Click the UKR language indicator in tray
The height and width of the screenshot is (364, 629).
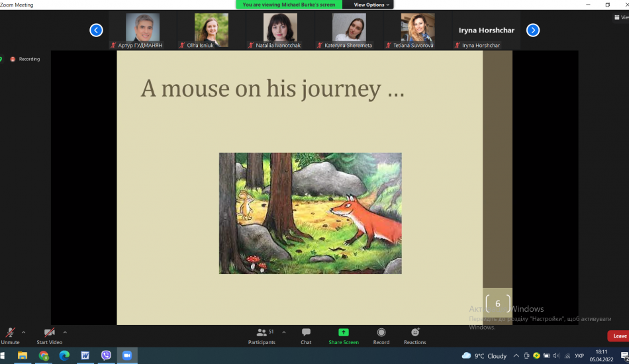coord(579,355)
